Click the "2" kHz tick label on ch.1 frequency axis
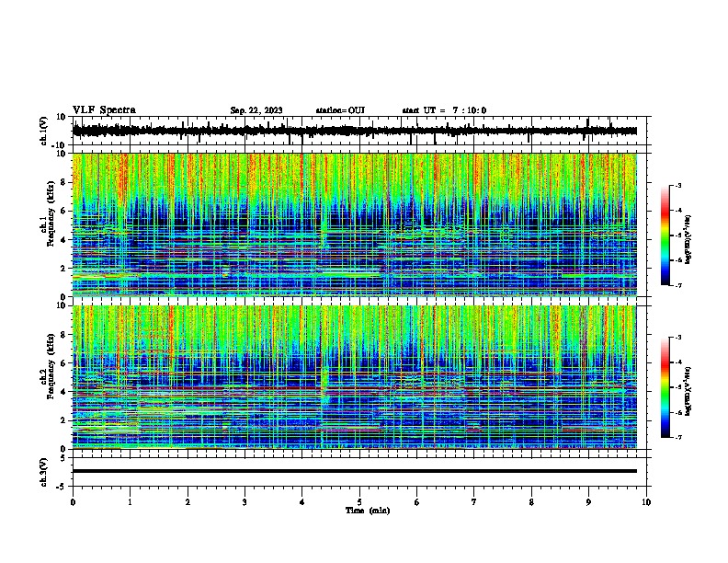The height and width of the screenshot is (563, 728). point(63,269)
